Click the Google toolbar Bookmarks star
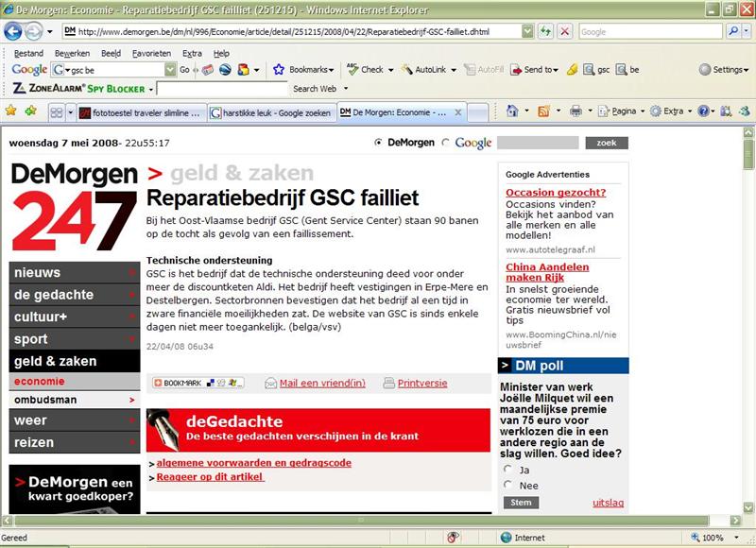Viewport: 756px width, 548px height. click(x=278, y=69)
